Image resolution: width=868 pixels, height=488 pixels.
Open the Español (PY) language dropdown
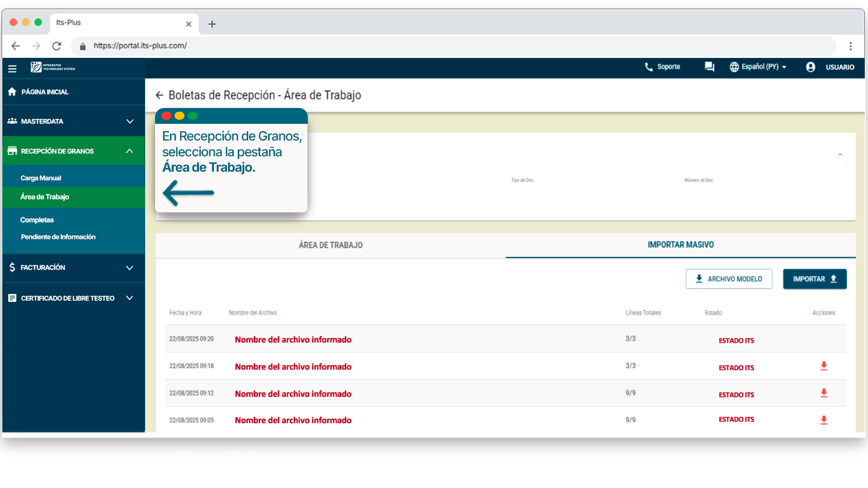[x=759, y=67]
